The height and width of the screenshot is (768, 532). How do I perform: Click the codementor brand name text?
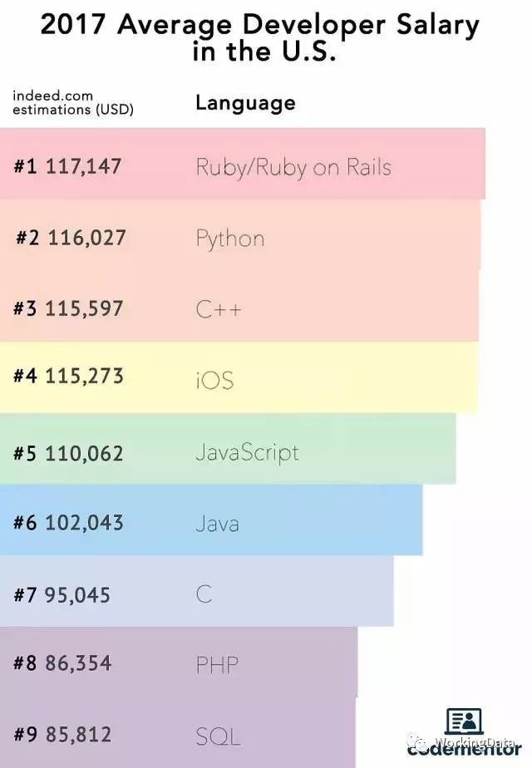464,748
